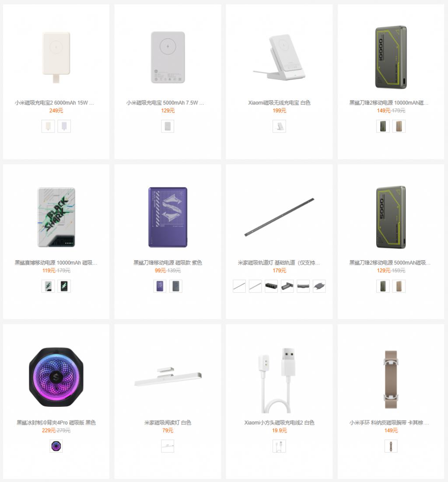Open the 小米磁吸充电宝 5000mAh 7.5W product

click(165, 103)
